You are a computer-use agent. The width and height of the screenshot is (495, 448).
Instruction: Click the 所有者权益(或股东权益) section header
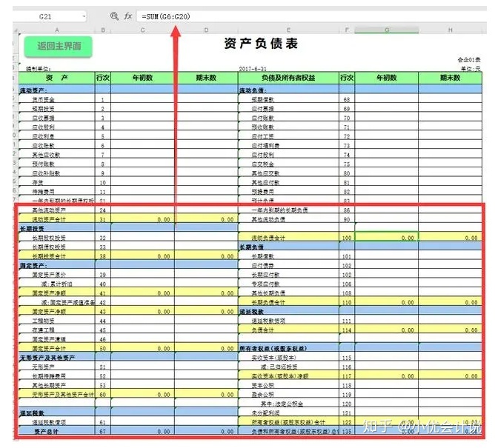click(288, 349)
